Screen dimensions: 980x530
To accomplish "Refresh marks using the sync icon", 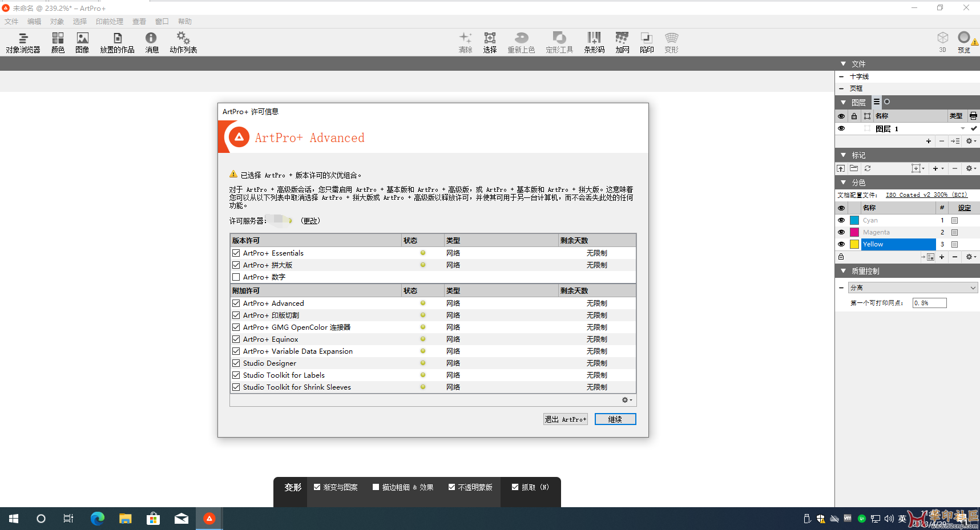I will (x=868, y=168).
